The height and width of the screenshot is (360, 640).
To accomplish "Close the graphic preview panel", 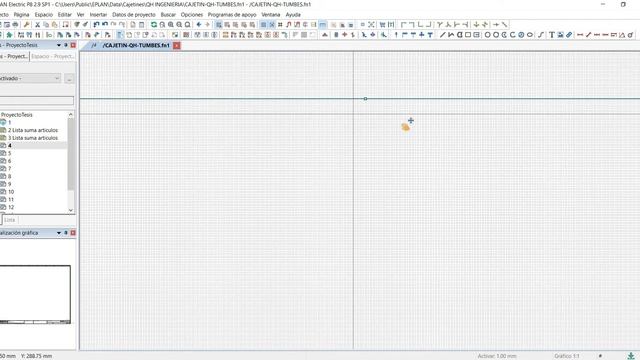I will point(73,233).
